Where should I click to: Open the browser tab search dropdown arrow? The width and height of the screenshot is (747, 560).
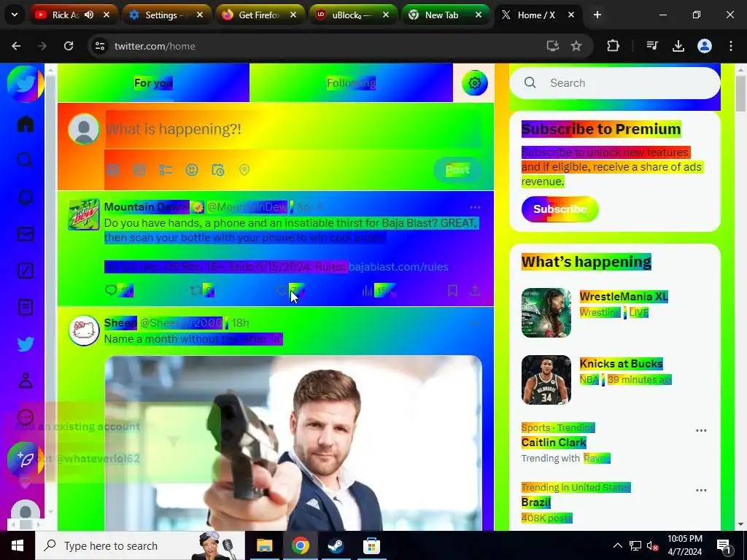[x=15, y=15]
